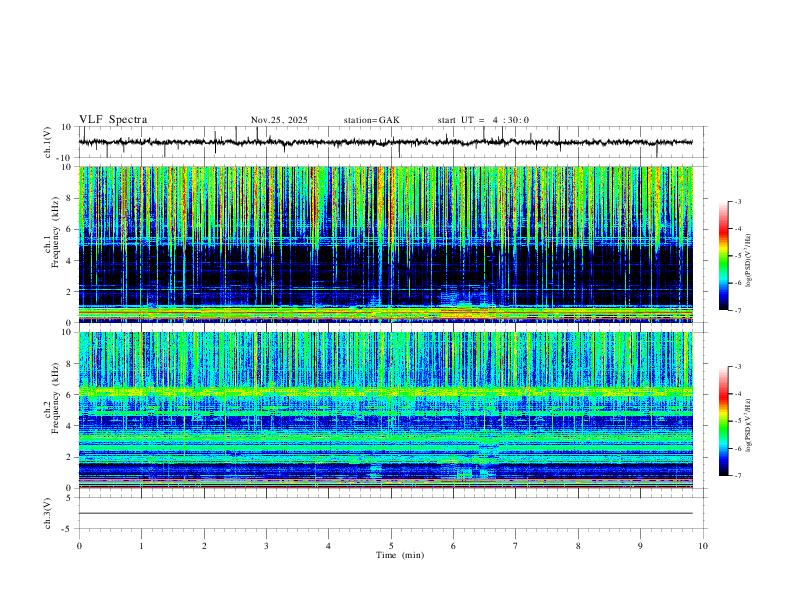The image size is (792, 612).
Task: Click the "-7" label on ch.1 color bar
Action: tap(738, 311)
